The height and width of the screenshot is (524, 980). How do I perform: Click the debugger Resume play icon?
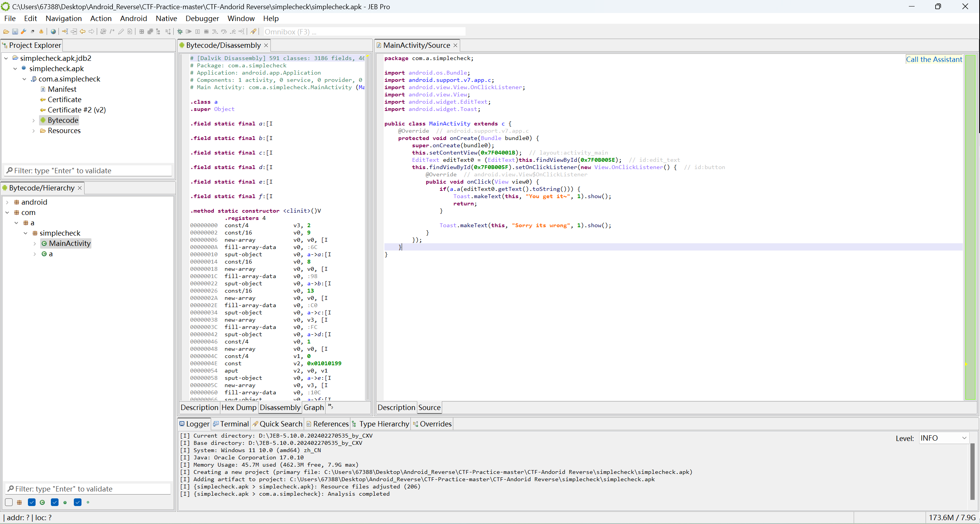pos(189,32)
